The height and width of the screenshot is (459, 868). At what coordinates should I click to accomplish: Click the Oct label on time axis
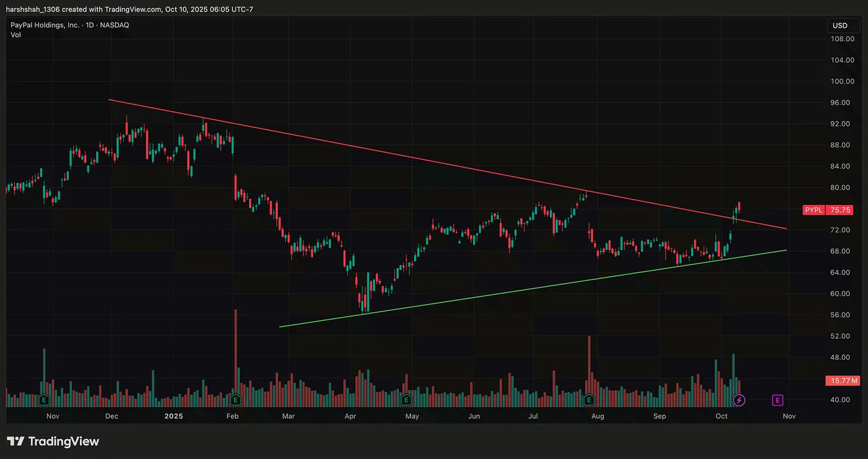point(721,416)
